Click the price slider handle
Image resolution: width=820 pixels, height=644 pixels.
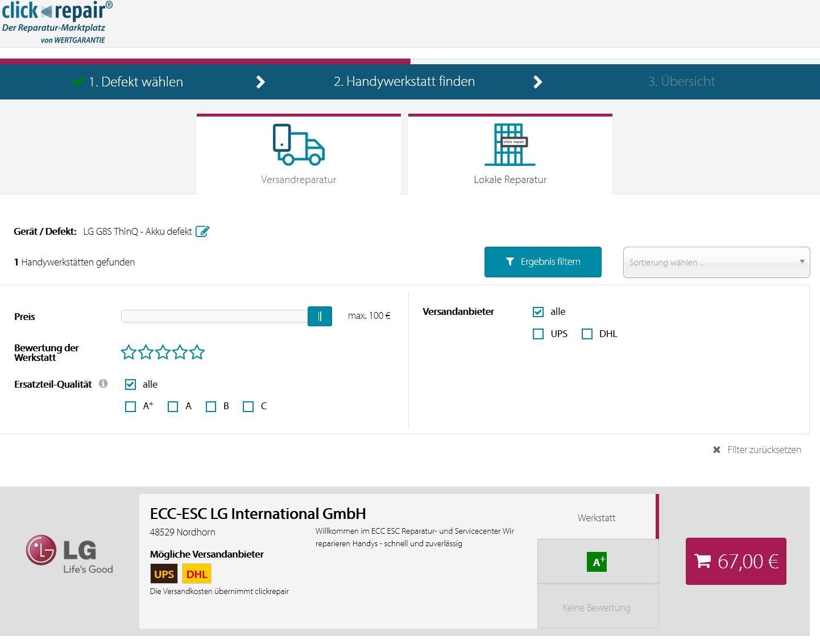(320, 316)
